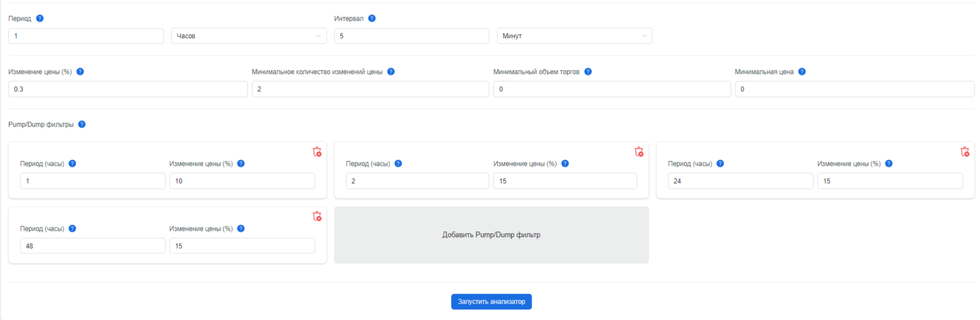Click Запустить анализатор button
Screen dimensions: 980x320
pos(492,302)
